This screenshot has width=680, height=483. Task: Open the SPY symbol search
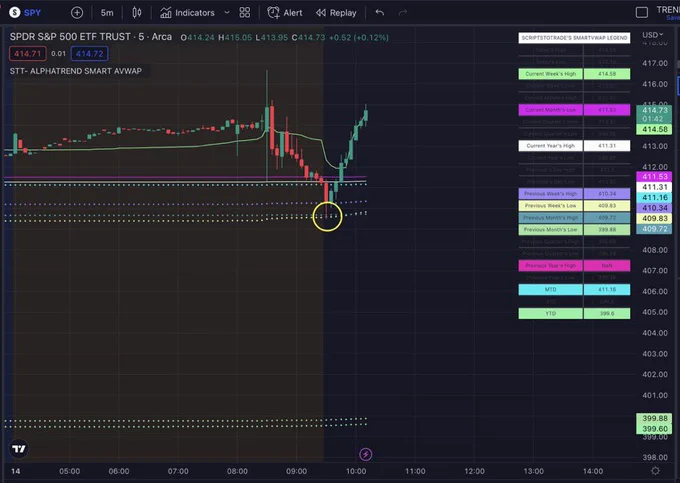26,13
